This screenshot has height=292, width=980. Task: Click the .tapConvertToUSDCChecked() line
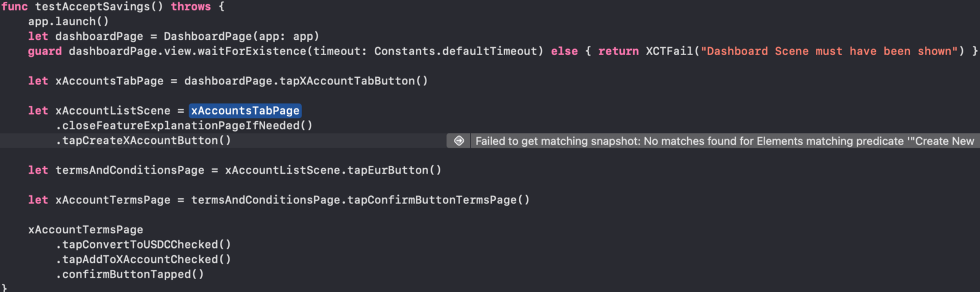(x=143, y=245)
